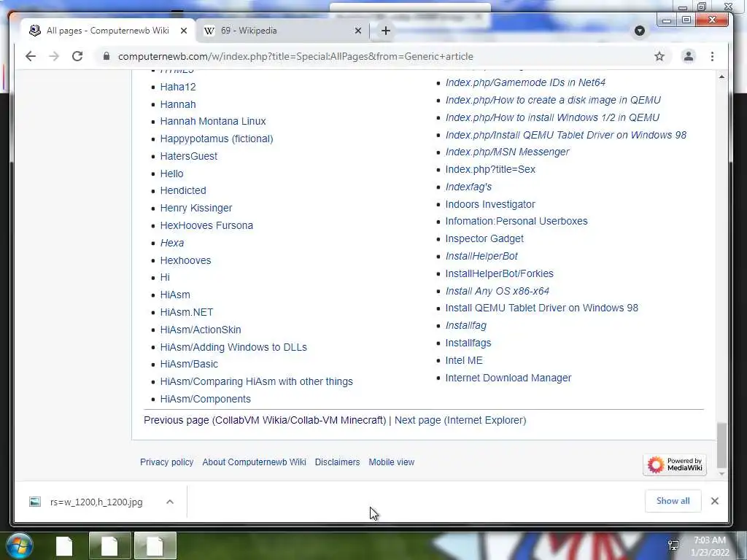747x560 pixels.
Task: Open Install QEMU Tablet Driver on Windows 98
Action: pyautogui.click(x=542, y=308)
